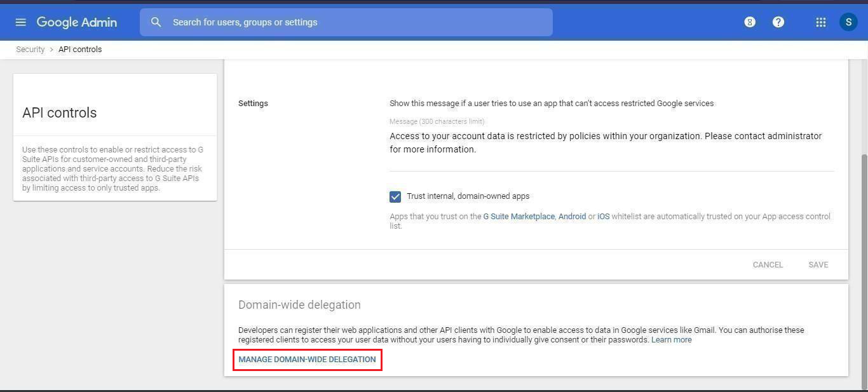Image resolution: width=868 pixels, height=392 pixels.
Task: Click the CANCEL button
Action: (x=768, y=265)
